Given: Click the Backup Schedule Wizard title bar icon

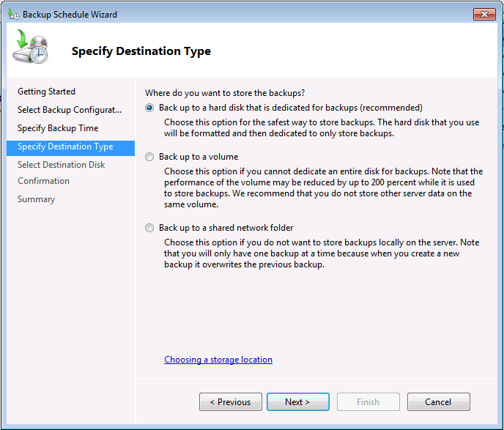Looking at the screenshot, I should 13,14.
